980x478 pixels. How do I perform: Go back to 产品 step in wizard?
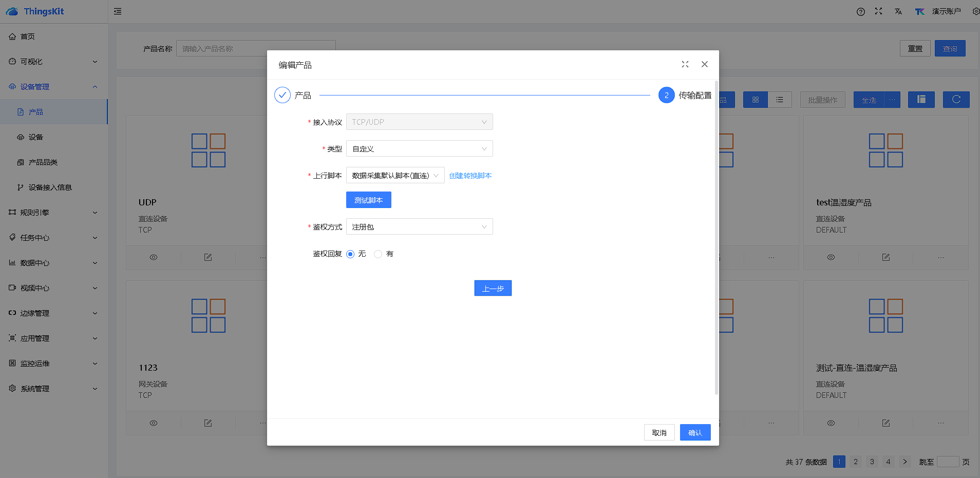pos(493,289)
